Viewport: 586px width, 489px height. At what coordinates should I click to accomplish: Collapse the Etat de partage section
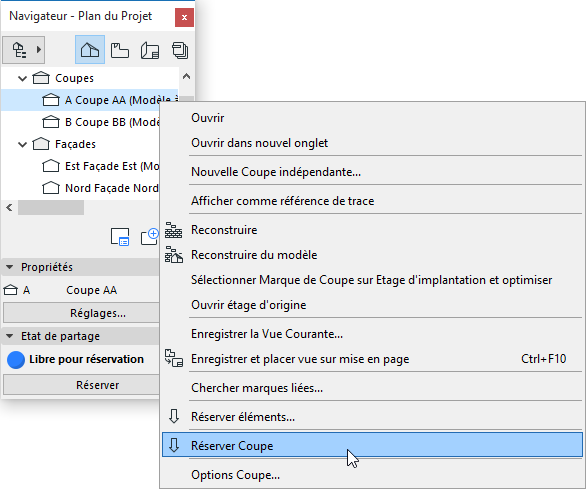coord(10,336)
